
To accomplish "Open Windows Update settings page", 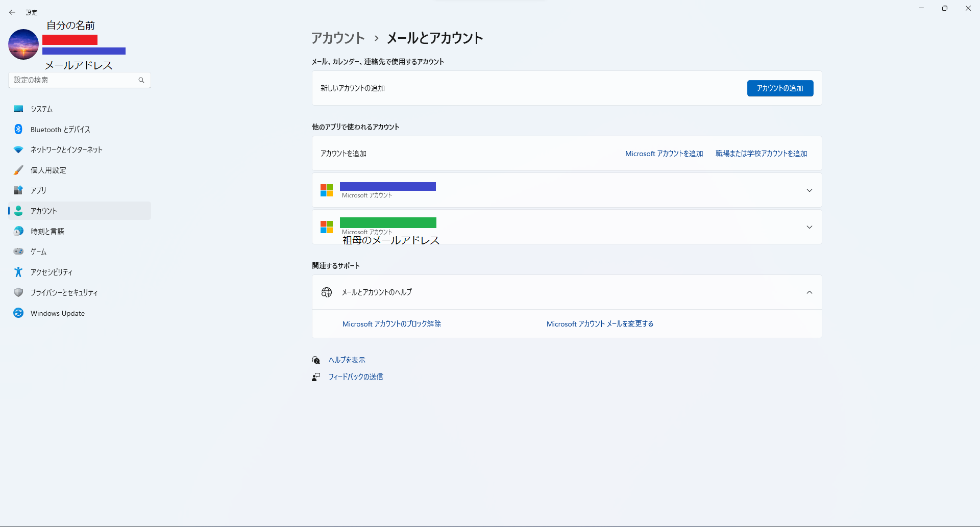I will coord(80,313).
